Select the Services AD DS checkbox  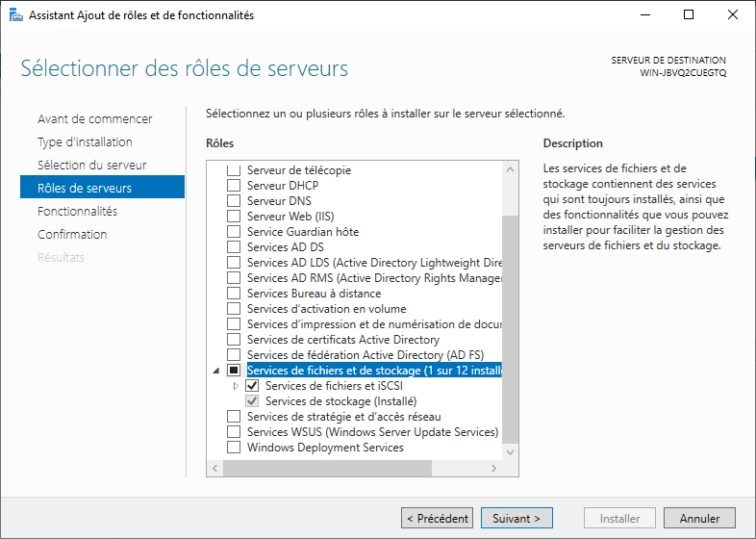point(233,247)
